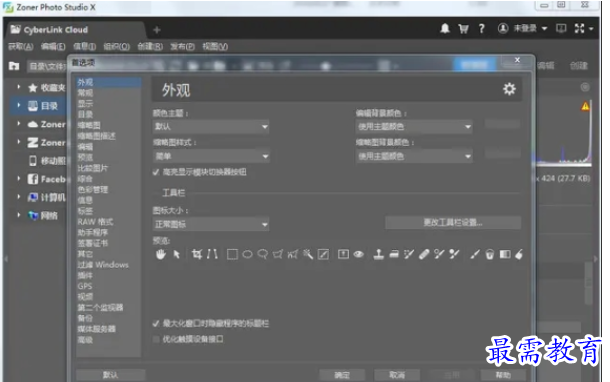Select the eraser tool icon at row end
Viewport: 610px width, 382px height.
click(519, 254)
